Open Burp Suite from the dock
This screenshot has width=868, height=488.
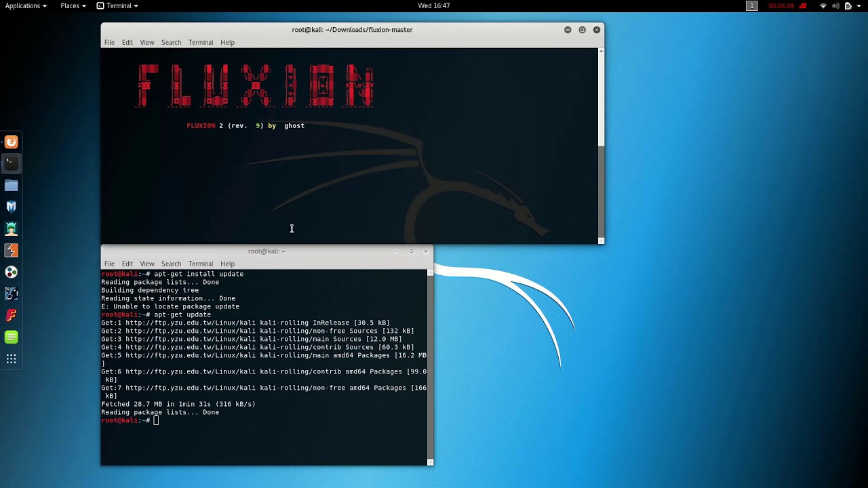click(x=11, y=250)
